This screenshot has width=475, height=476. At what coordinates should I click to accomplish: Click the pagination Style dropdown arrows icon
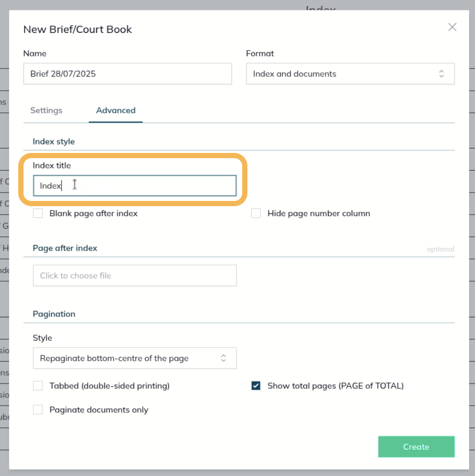pos(223,358)
